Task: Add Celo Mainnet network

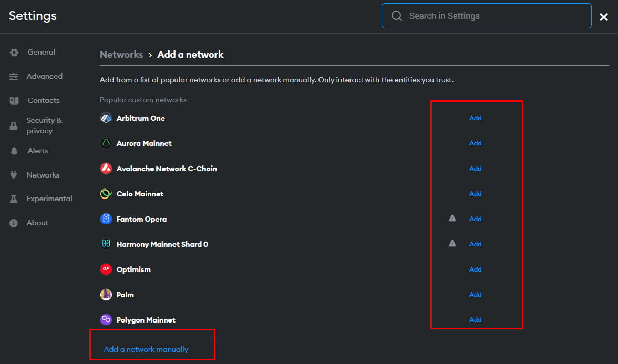Action: point(475,193)
